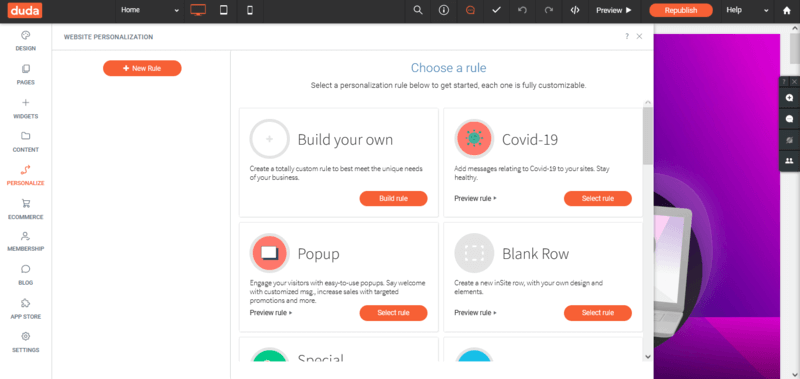Viewport: 800px width, 379px height.
Task: Open the comments bubble icon in top bar
Action: point(470,10)
